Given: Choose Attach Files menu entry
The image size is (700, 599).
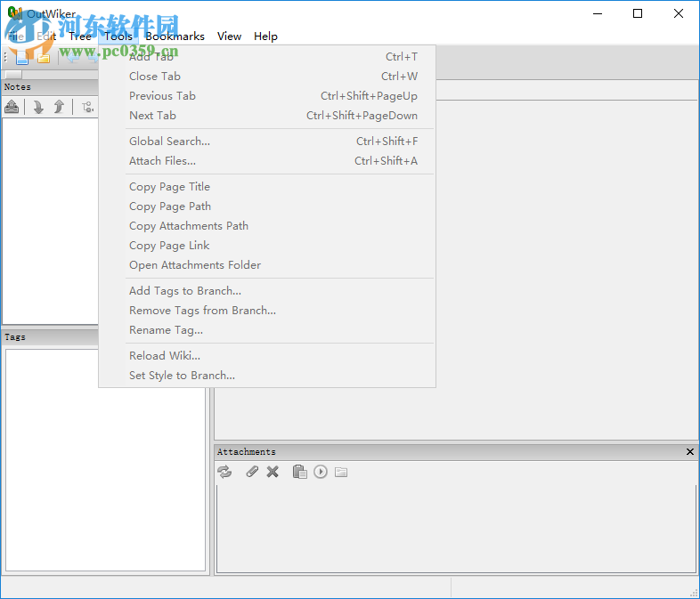Looking at the screenshot, I should point(267,161).
